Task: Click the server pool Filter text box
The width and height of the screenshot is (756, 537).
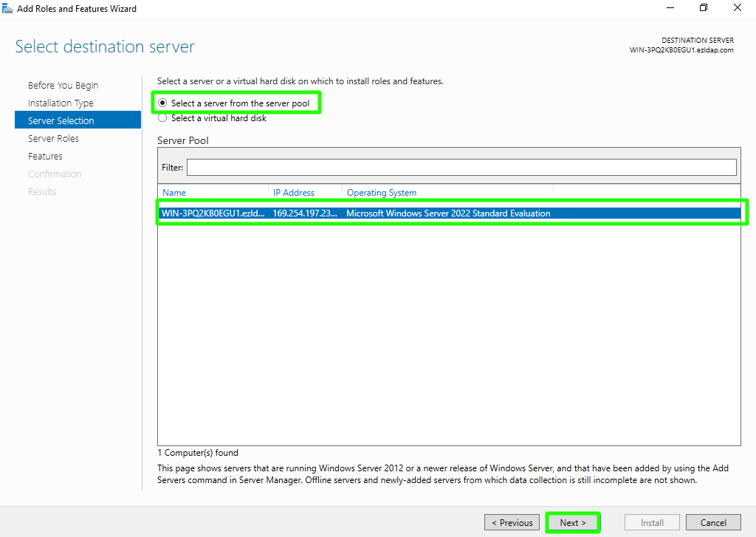Action: click(x=461, y=168)
